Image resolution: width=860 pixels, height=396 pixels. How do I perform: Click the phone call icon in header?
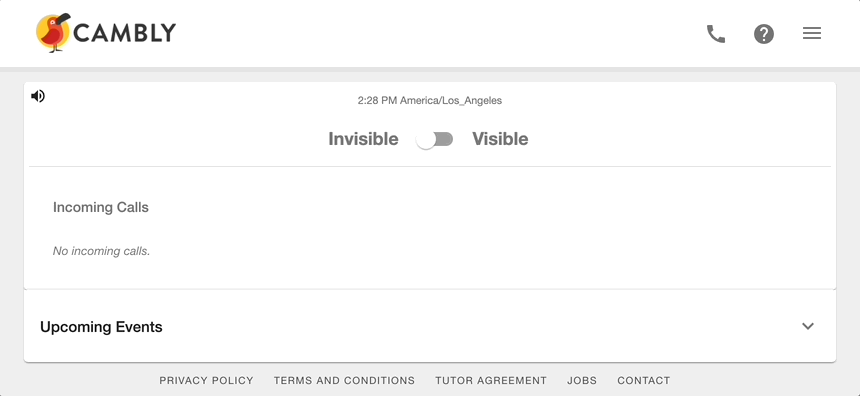coord(715,34)
